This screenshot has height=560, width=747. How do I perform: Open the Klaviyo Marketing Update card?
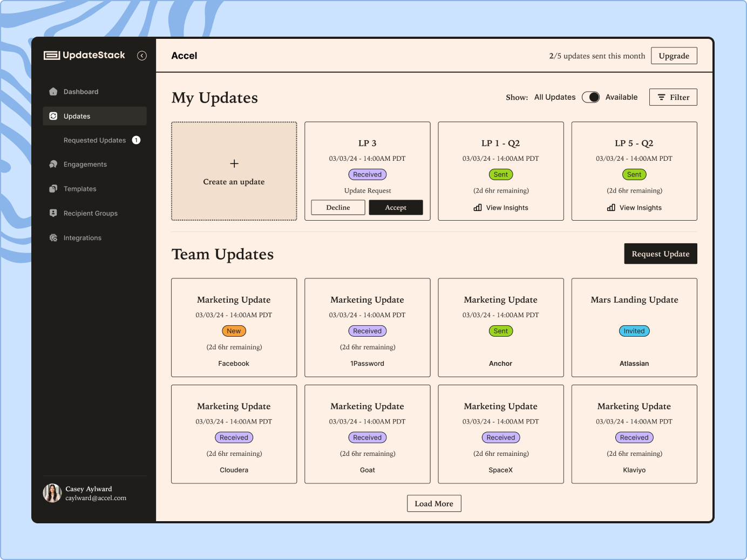pos(634,434)
